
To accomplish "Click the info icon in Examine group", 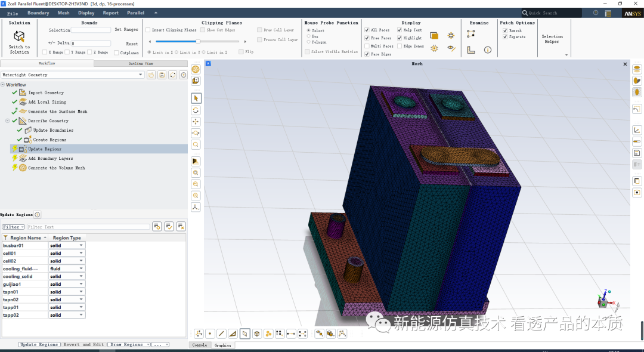I will click(x=487, y=50).
